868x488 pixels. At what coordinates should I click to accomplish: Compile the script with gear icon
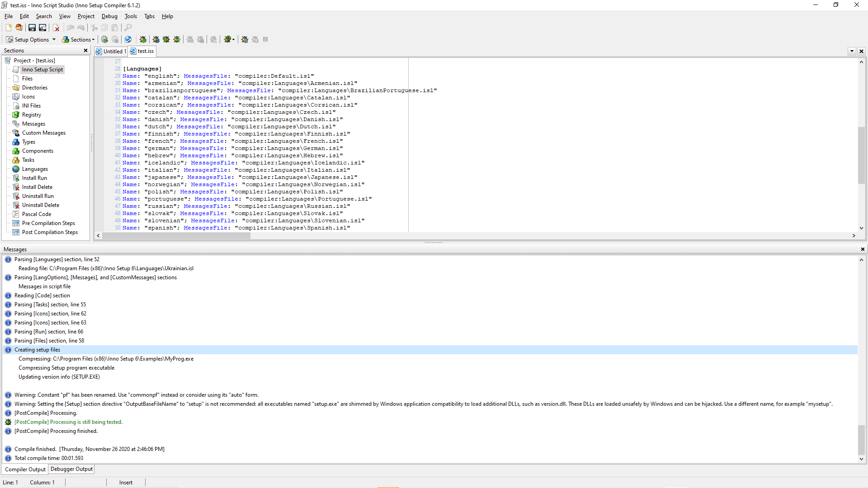104,39
